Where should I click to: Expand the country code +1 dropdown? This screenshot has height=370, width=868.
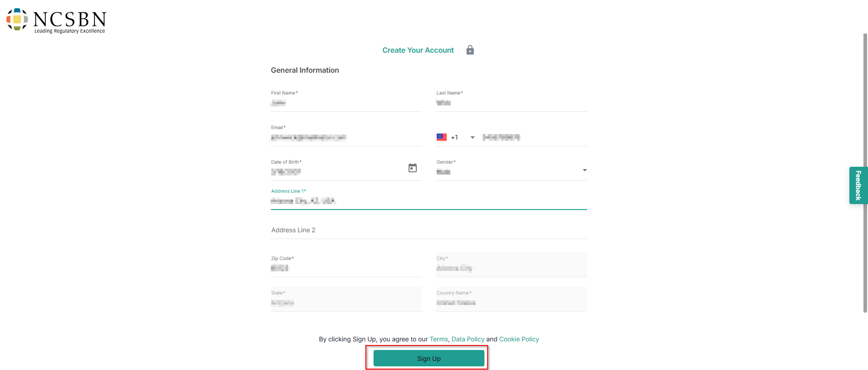473,137
